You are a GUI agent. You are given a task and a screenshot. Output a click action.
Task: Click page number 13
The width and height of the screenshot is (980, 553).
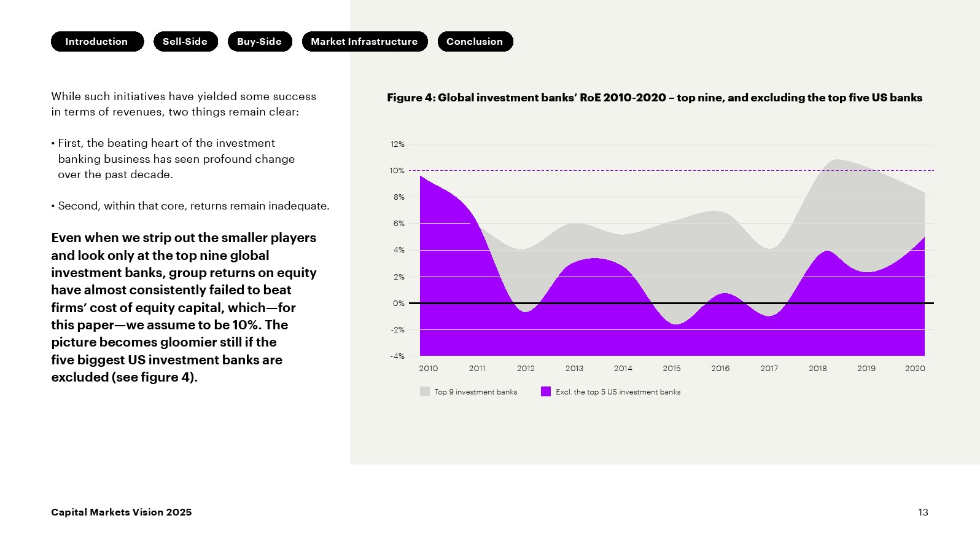[x=923, y=512]
